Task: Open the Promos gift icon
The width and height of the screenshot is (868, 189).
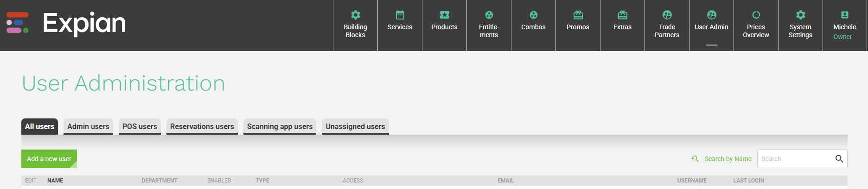Action: tap(578, 15)
